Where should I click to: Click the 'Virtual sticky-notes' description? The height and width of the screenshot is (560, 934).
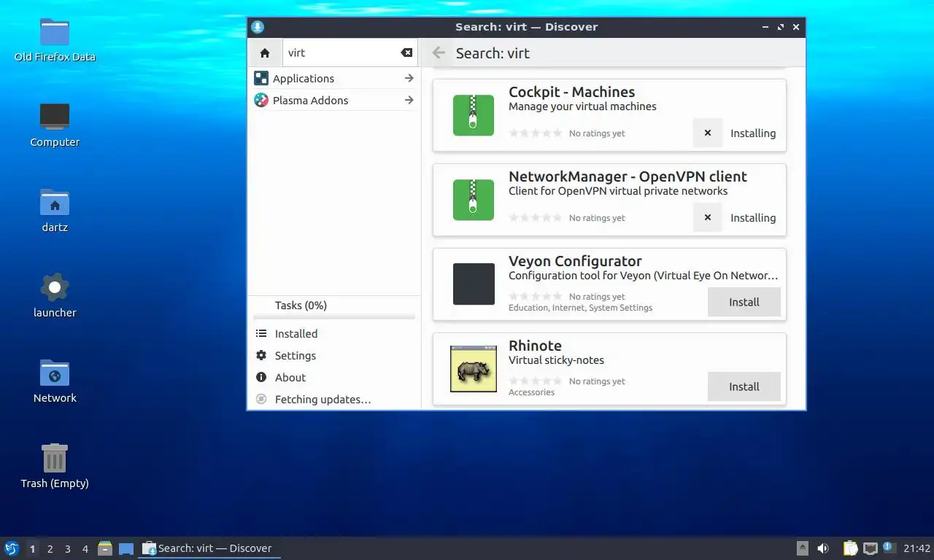tap(556, 360)
